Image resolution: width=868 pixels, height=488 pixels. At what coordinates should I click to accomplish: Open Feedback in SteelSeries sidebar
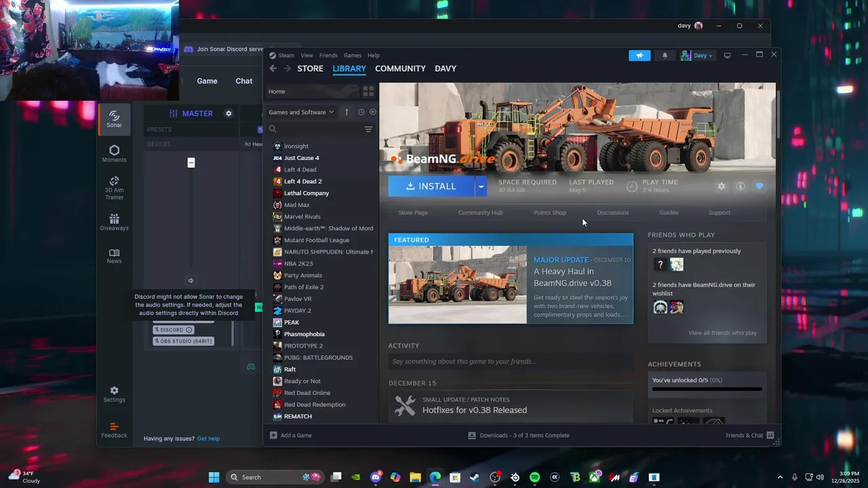[114, 430]
